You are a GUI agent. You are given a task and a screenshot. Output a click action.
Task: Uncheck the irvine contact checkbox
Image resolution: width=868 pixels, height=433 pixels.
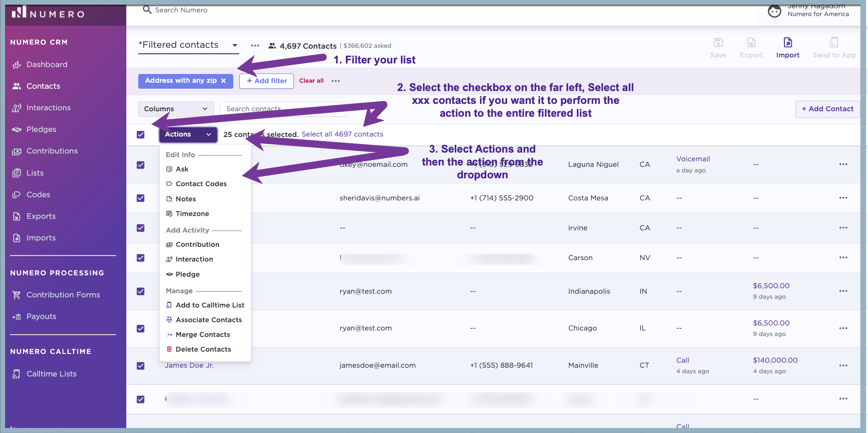point(141,228)
